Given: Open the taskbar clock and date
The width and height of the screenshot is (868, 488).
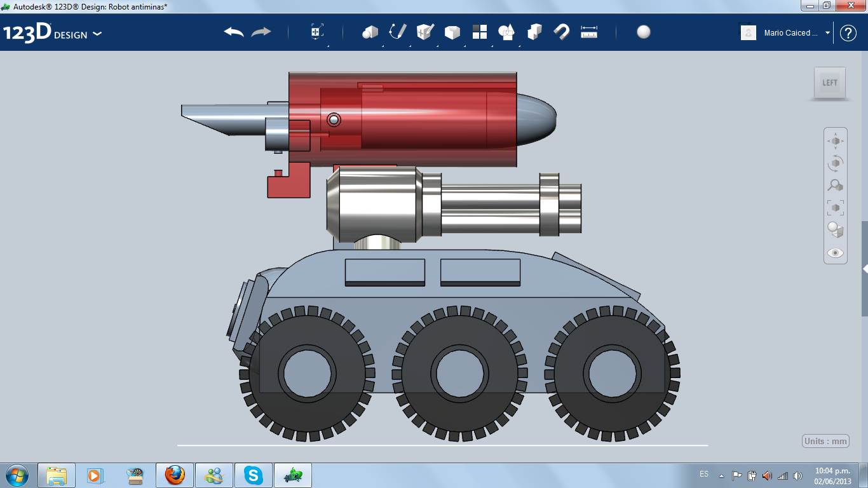Looking at the screenshot, I should [x=832, y=475].
